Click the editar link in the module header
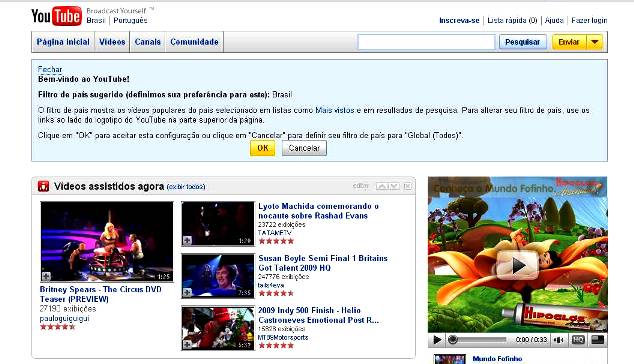 click(361, 186)
